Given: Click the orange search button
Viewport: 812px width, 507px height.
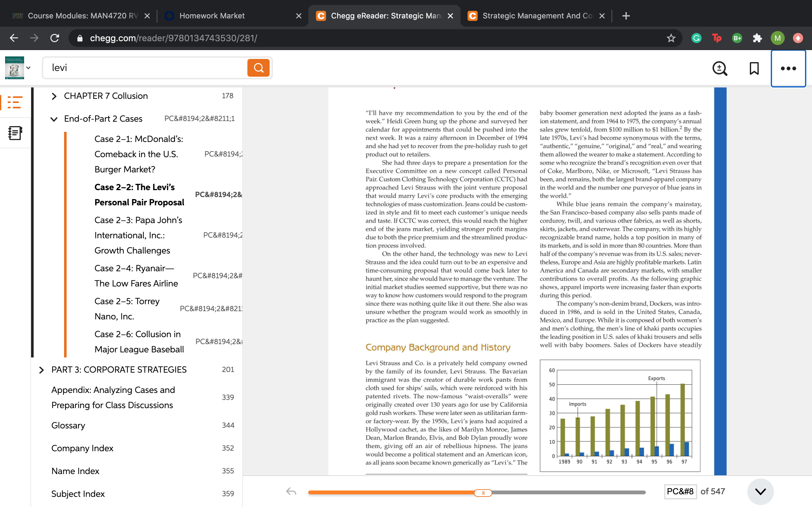Looking at the screenshot, I should pyautogui.click(x=259, y=68).
